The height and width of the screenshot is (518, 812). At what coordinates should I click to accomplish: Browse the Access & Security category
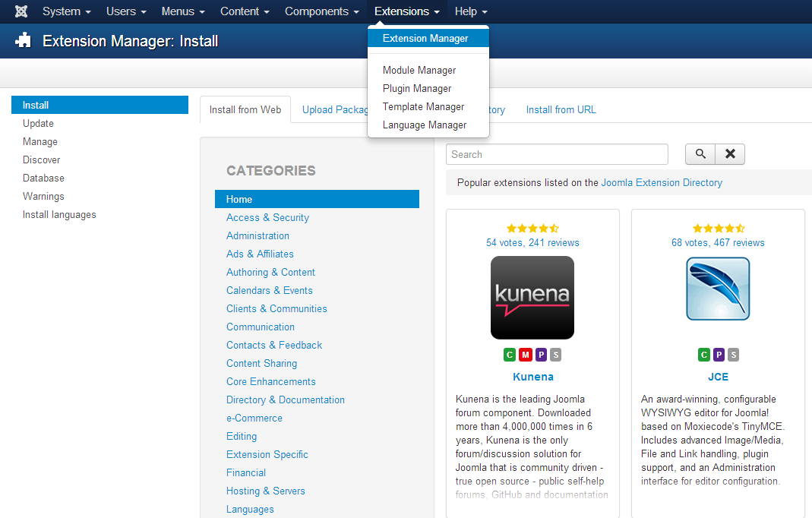click(x=267, y=217)
